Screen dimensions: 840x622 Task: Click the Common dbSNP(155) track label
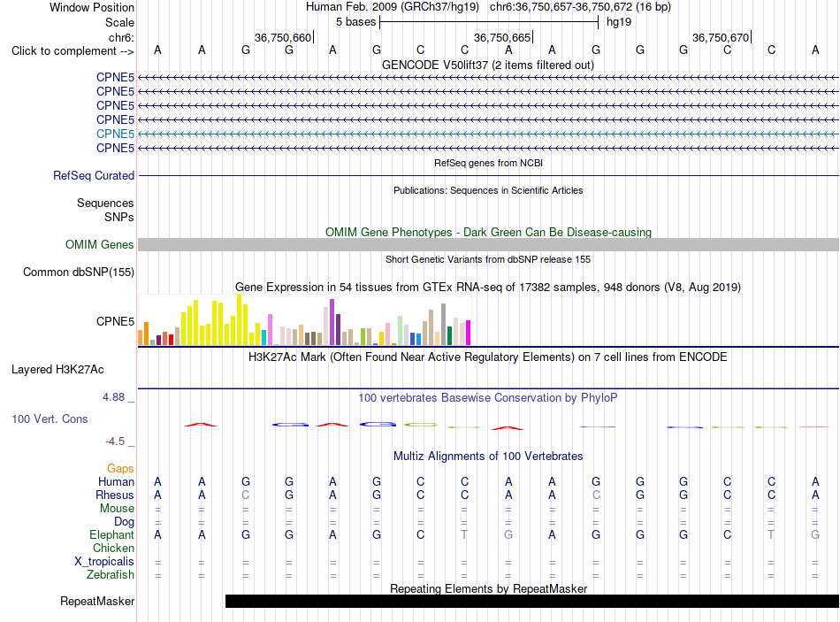[x=79, y=272]
